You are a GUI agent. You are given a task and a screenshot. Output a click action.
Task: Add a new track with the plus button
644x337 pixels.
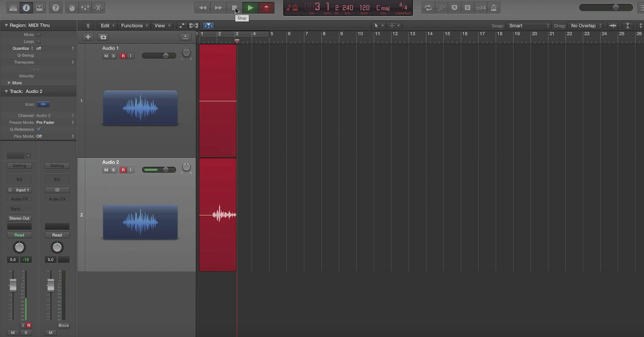click(x=87, y=36)
